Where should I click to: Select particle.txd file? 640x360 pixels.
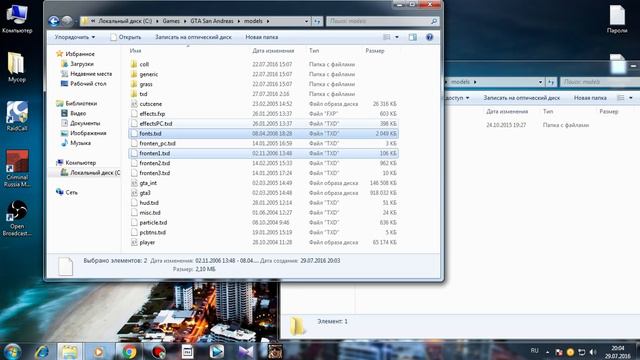pos(153,223)
